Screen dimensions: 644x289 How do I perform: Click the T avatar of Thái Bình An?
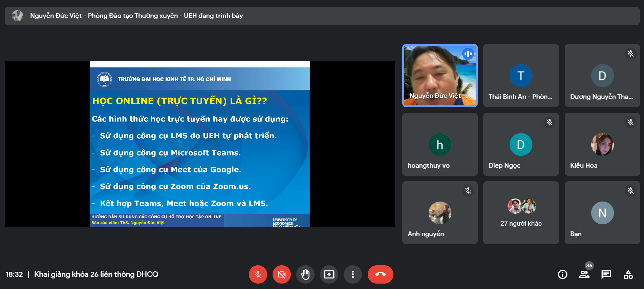coord(521,76)
